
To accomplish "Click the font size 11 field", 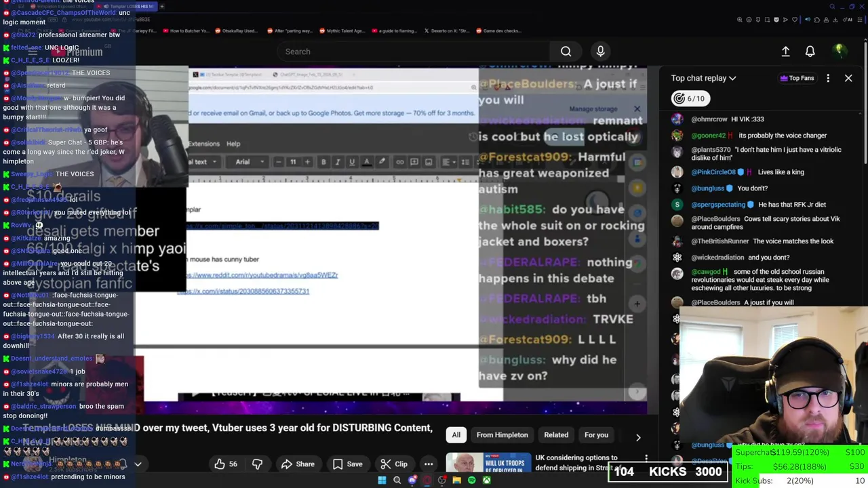I will (293, 162).
